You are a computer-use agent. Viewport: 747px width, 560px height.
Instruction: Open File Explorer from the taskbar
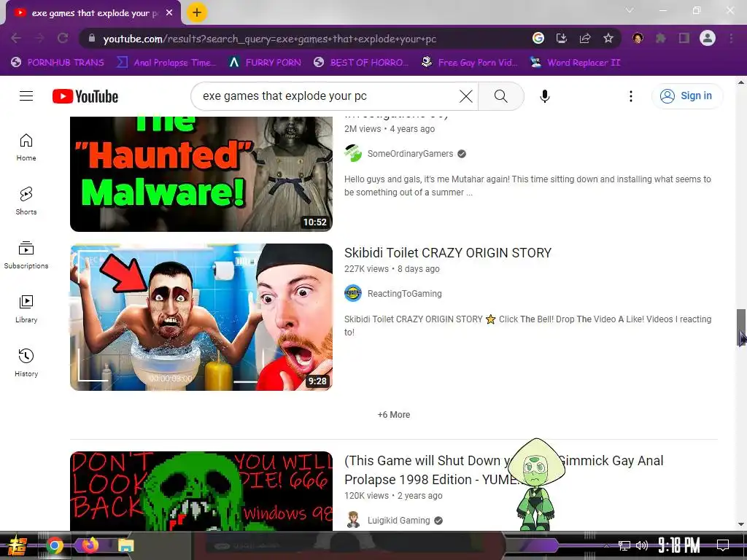(125, 545)
